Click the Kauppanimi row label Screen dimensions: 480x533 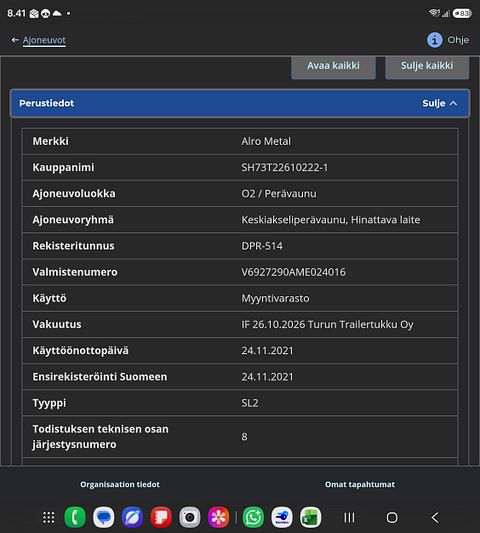point(63,168)
